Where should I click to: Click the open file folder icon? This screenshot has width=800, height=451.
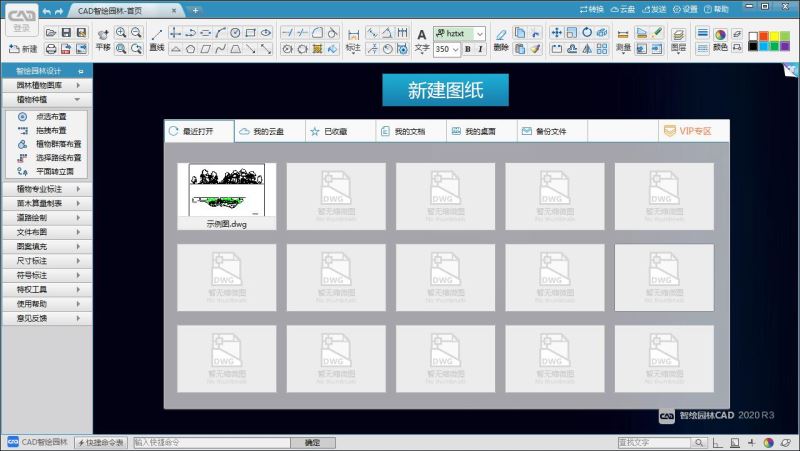click(x=51, y=33)
